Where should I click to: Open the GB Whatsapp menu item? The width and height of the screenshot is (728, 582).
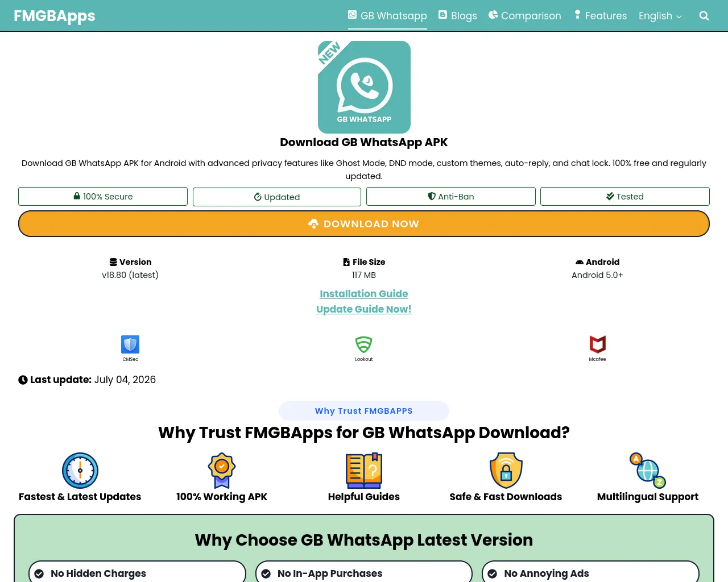click(387, 16)
